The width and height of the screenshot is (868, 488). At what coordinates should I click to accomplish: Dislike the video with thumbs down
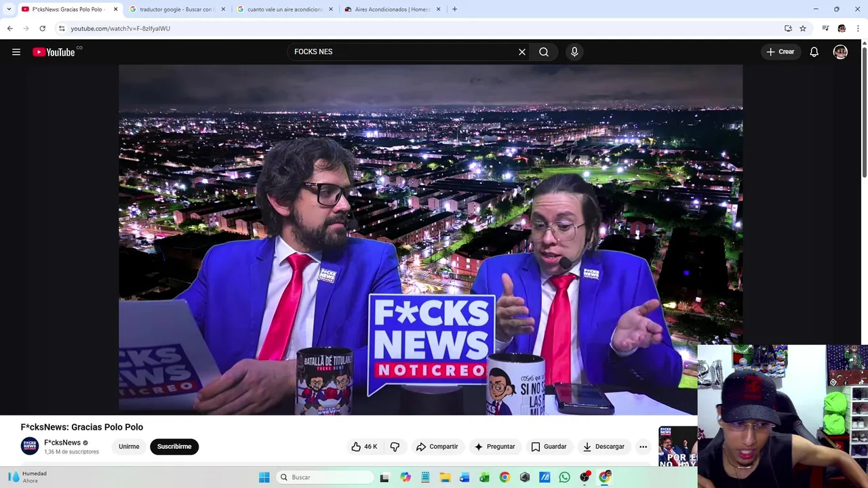tap(395, 447)
